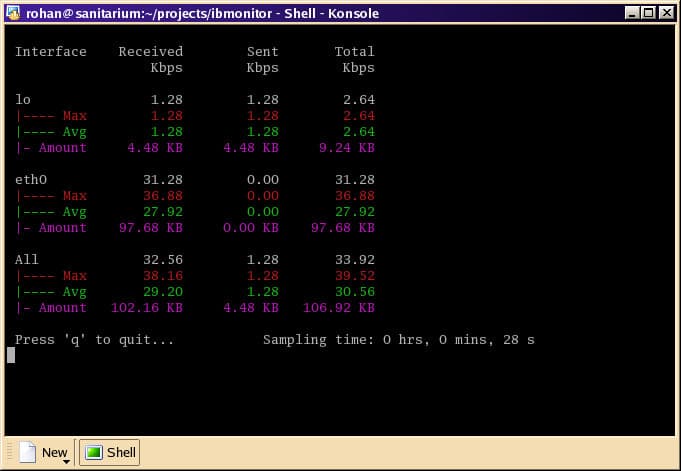Screen dimensions: 681x471
Task: Close the Konsole window
Action: point(666,13)
